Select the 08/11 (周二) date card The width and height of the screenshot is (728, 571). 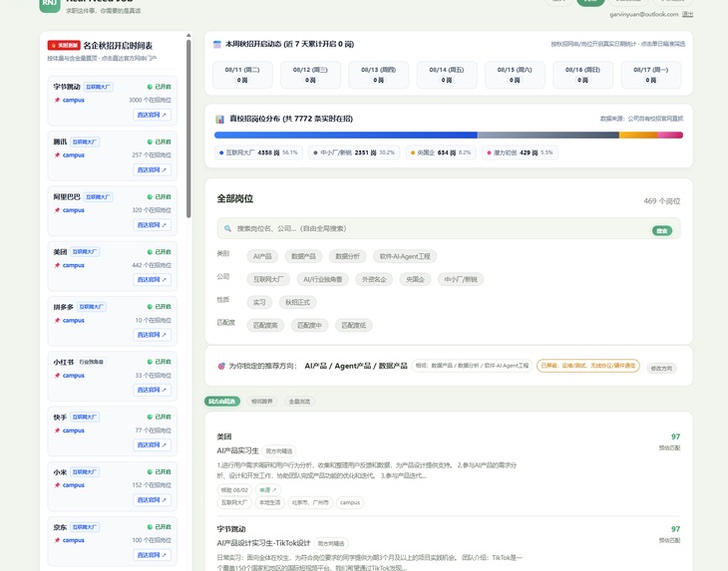[242, 75]
